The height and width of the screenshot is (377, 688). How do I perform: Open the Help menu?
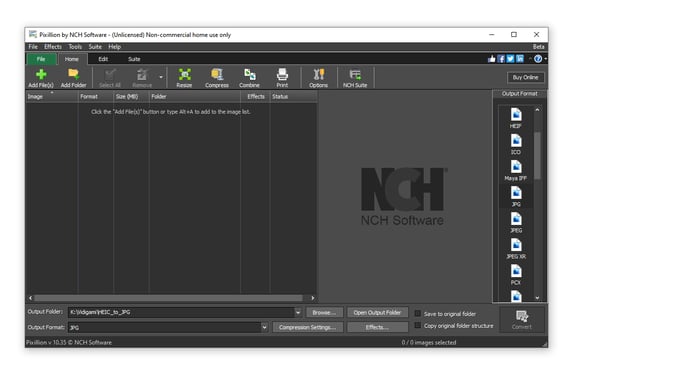(x=115, y=47)
